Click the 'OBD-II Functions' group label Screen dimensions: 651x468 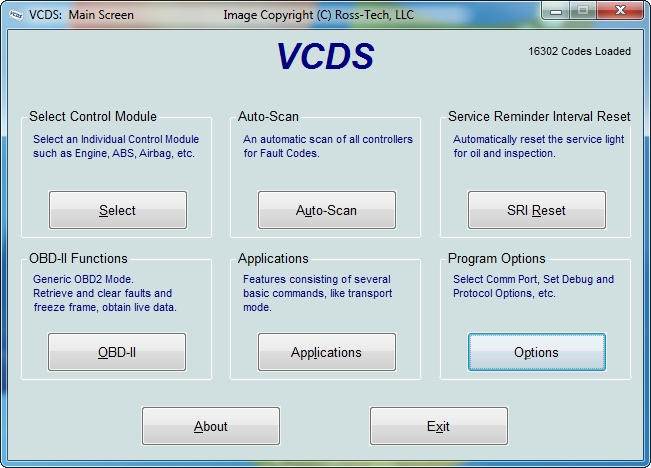[78, 258]
